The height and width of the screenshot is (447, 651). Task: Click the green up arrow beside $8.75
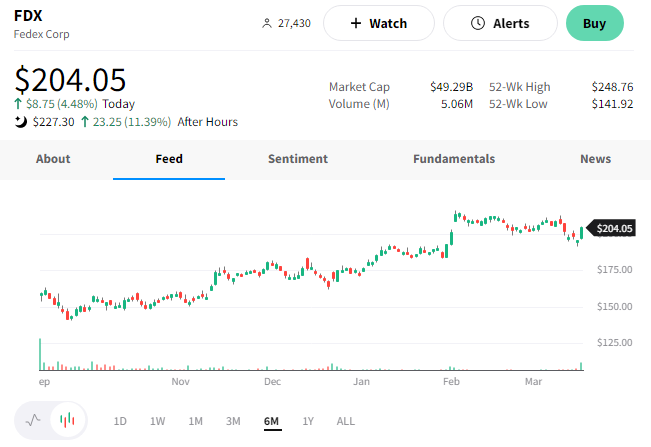(19, 104)
